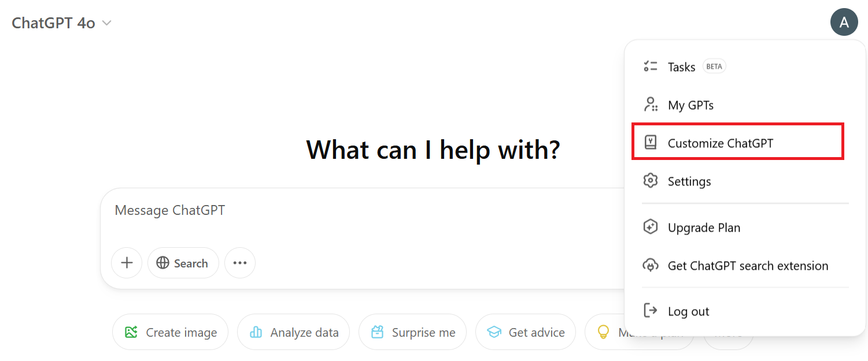Select the Analyze data chart icon

click(256, 332)
